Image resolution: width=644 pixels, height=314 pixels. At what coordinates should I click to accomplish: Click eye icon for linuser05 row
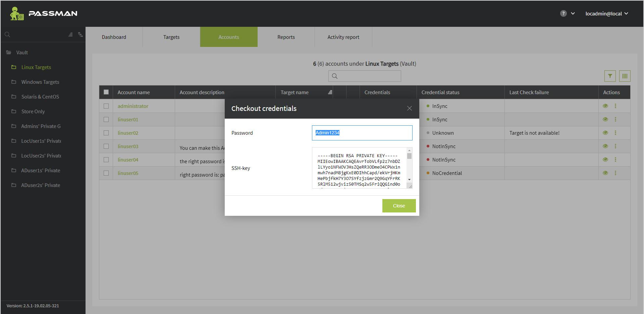pyautogui.click(x=605, y=173)
